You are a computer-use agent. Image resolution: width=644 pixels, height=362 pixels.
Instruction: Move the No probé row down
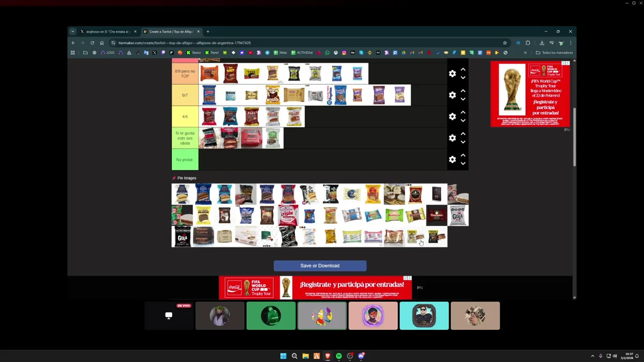pyautogui.click(x=463, y=163)
